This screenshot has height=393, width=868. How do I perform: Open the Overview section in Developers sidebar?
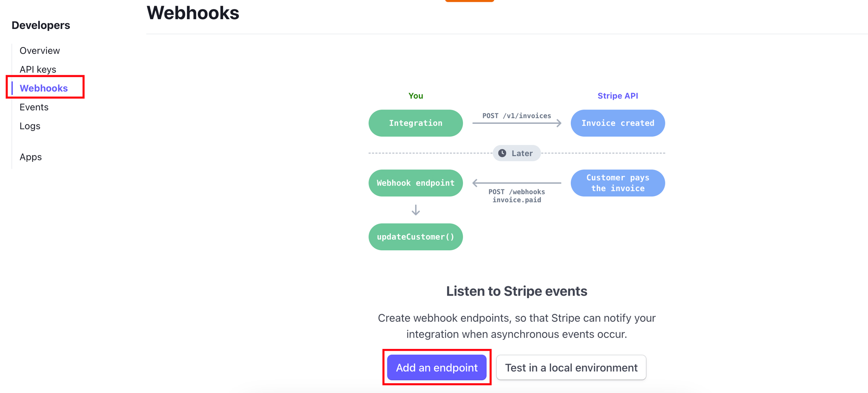[x=40, y=50]
